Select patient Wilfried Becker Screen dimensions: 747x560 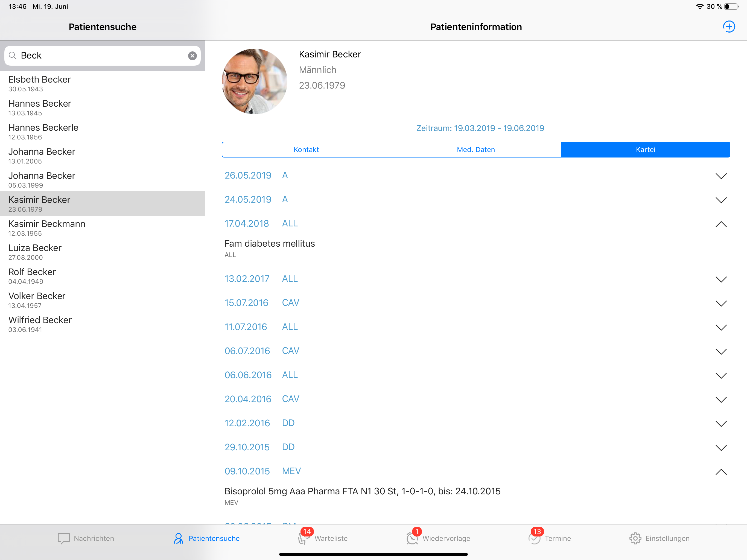(x=102, y=323)
